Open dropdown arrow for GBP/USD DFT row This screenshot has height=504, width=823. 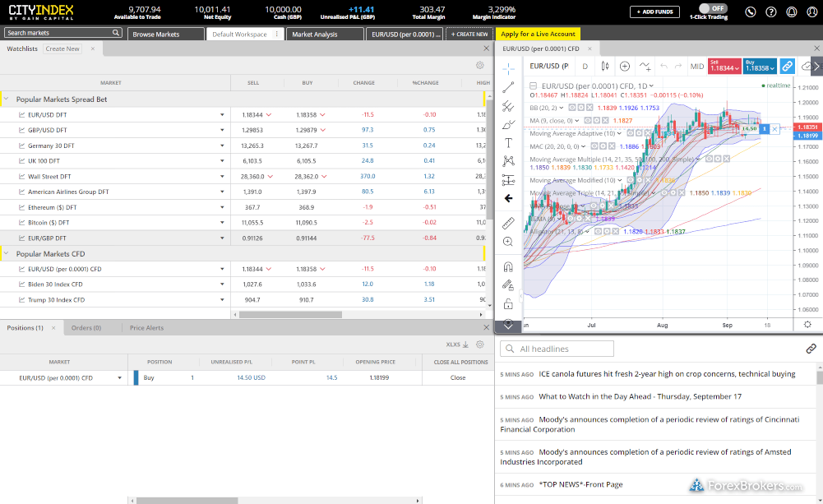click(x=222, y=130)
